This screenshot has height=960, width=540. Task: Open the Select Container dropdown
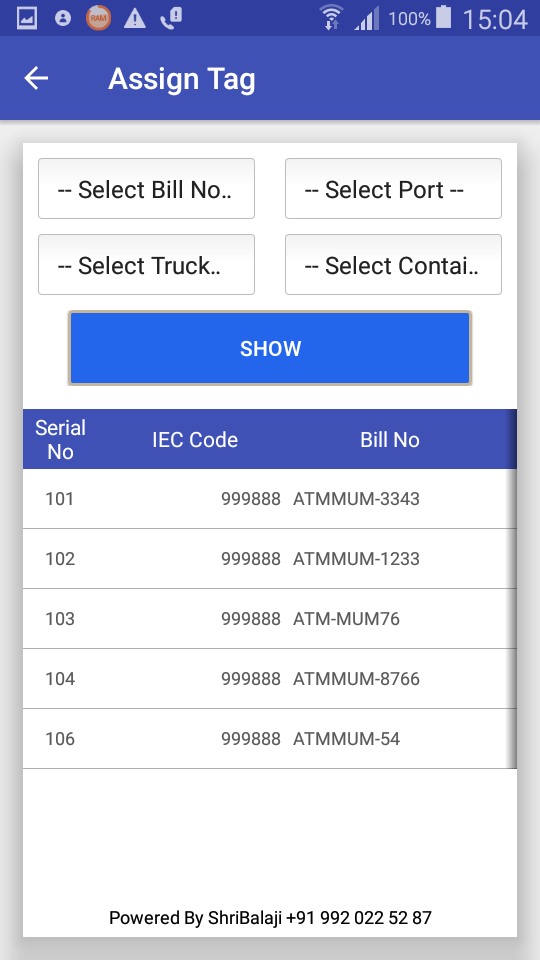click(x=393, y=264)
